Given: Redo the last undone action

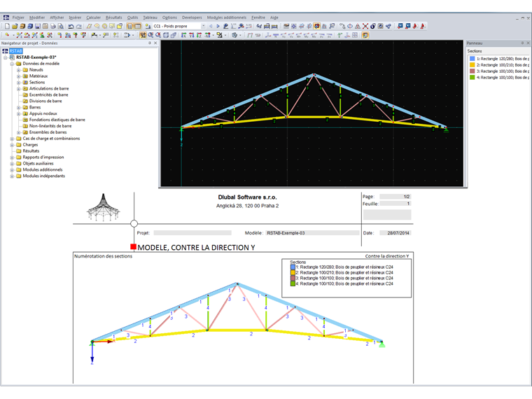Looking at the screenshot, I should point(78,26).
